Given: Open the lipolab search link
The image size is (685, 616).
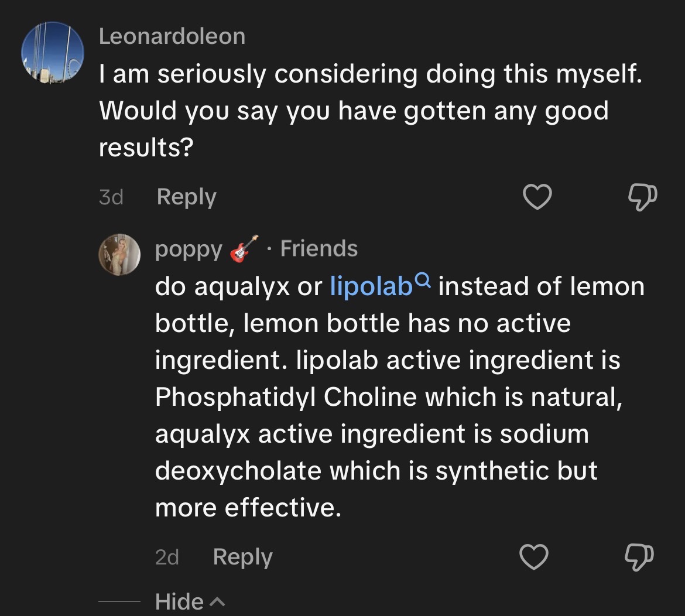Looking at the screenshot, I should (371, 287).
